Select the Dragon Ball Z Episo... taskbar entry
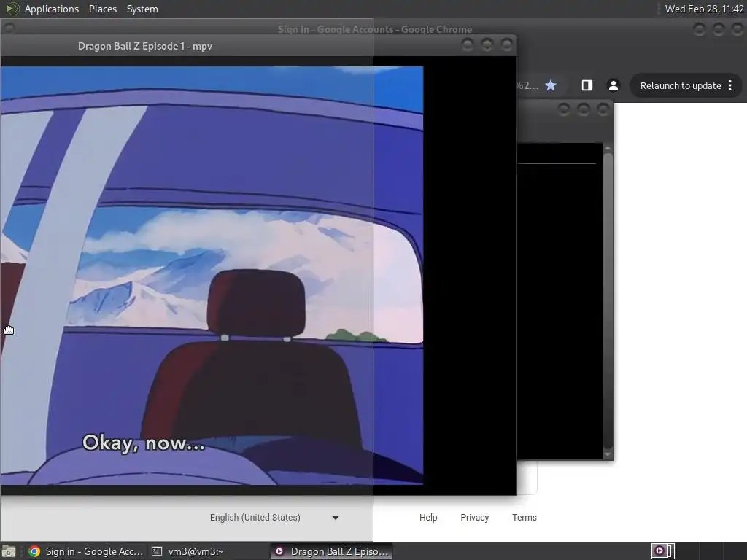 coord(332,551)
